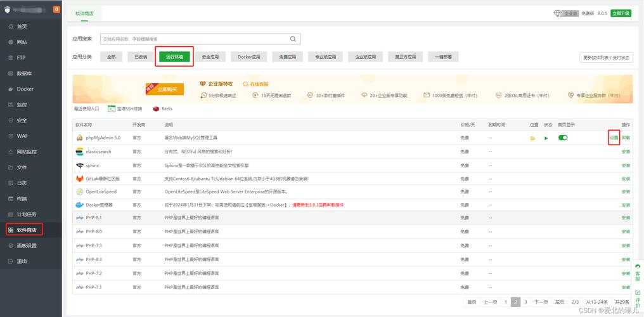Go to 首页 first page in pagination

472,302
